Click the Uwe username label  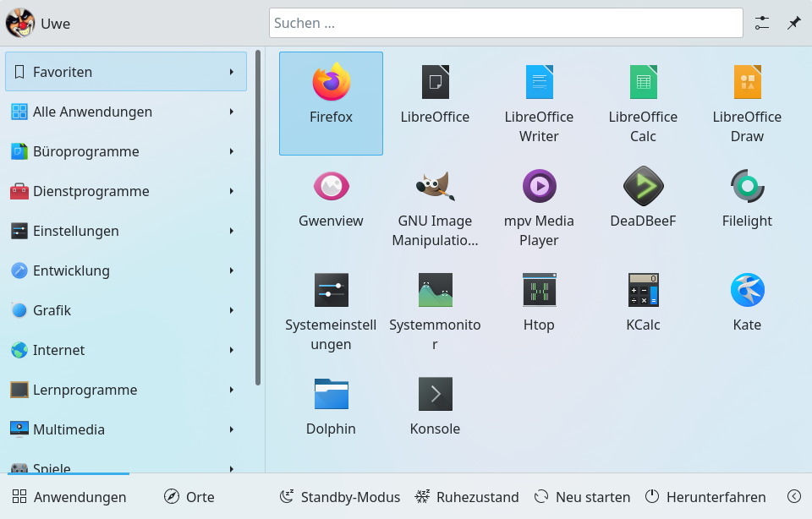[56, 24]
